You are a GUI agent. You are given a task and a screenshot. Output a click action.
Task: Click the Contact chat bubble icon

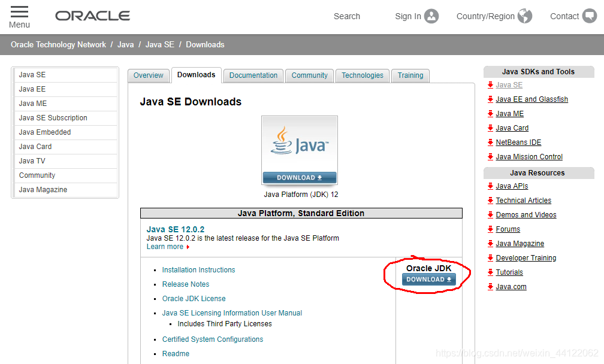point(590,16)
